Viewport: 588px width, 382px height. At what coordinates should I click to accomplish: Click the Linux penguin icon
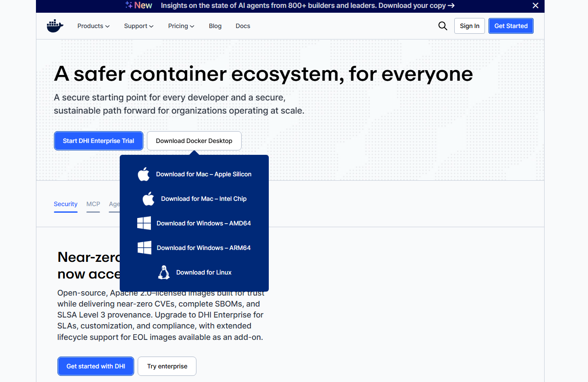(164, 272)
